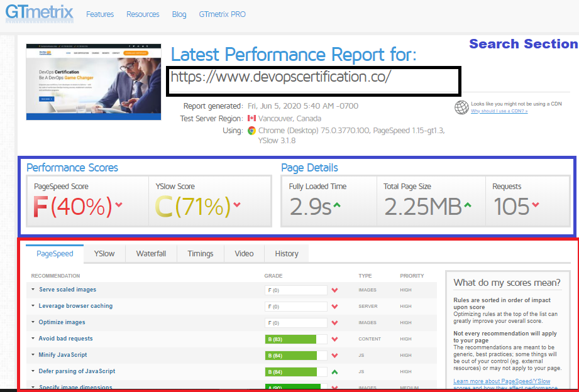Click the Canada flag icon
The width and height of the screenshot is (579, 392).
coord(252,119)
